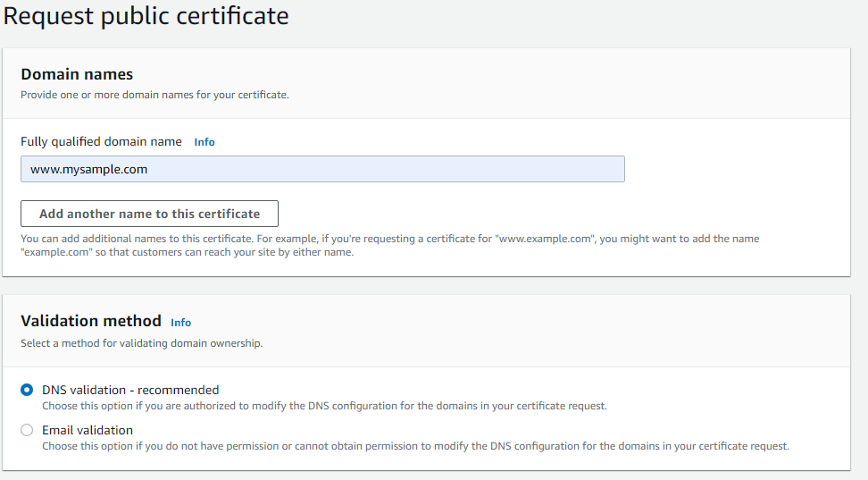Click the "Fully qualified domain name" field label

point(101,141)
